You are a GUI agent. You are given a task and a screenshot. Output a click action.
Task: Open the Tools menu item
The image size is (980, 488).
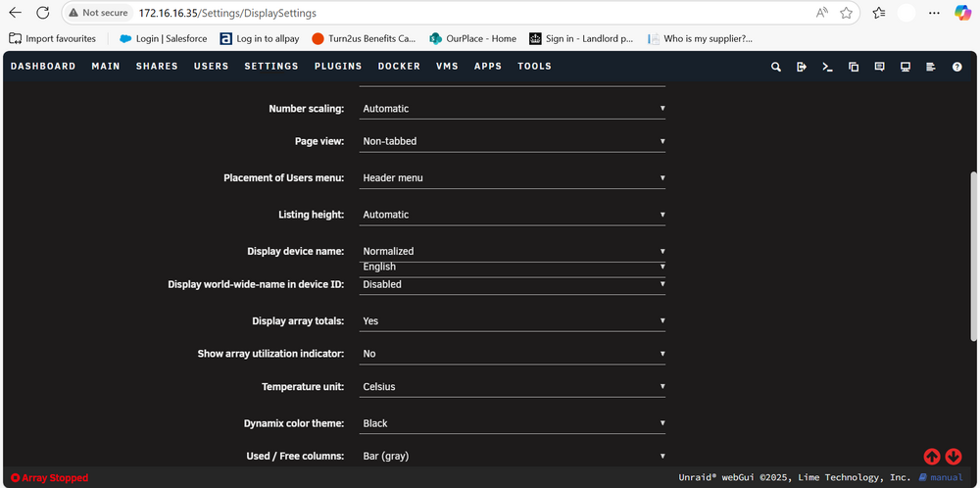tap(534, 67)
